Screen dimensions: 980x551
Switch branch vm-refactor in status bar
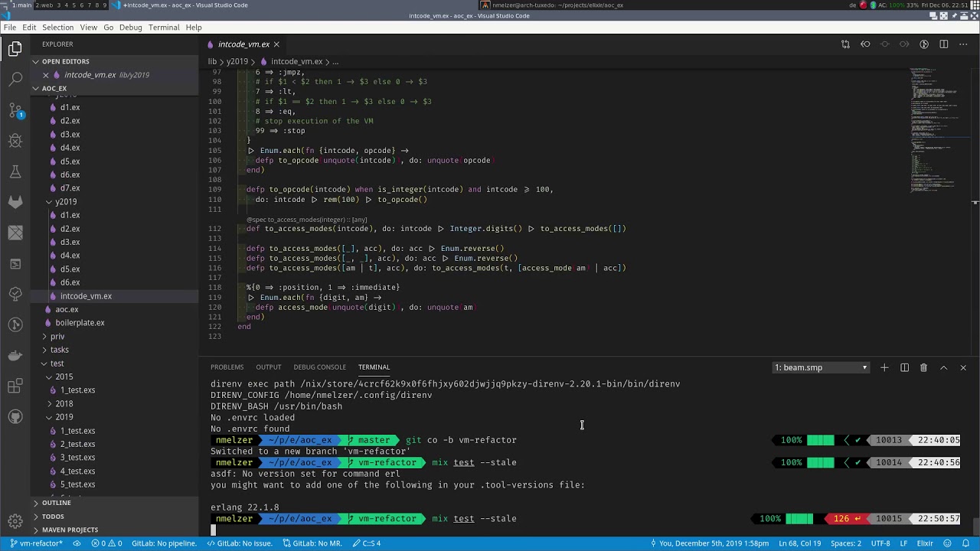[36, 543]
